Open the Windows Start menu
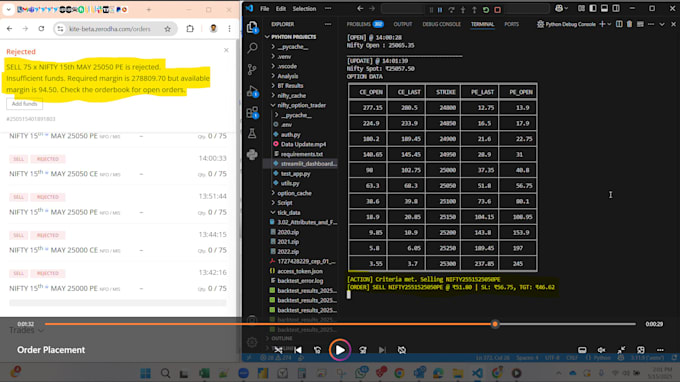Image resolution: width=680 pixels, height=382 pixels. [146, 373]
